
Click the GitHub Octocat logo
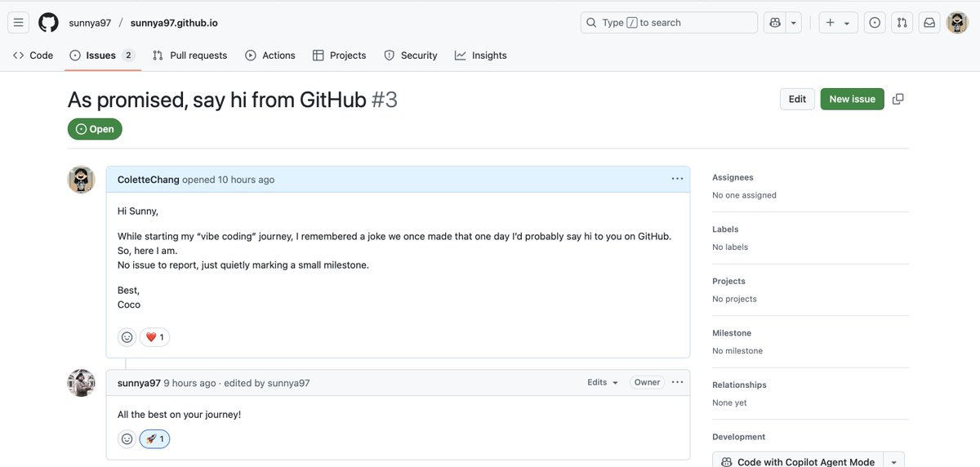(x=48, y=23)
